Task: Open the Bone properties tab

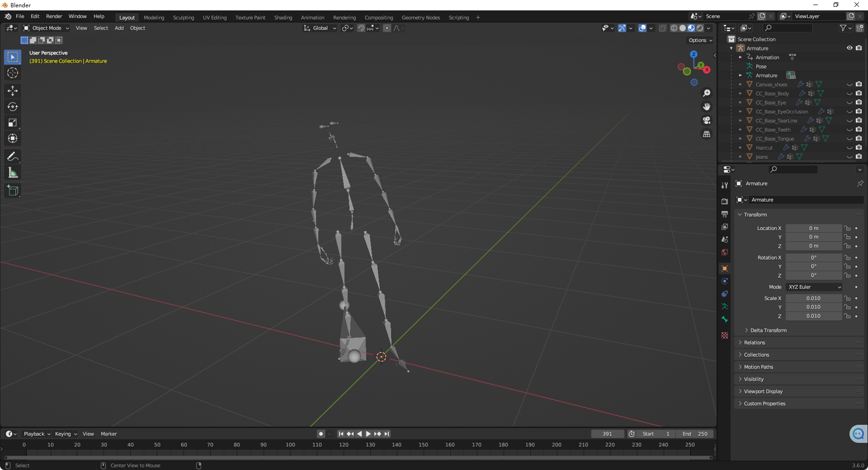Action: tap(724, 319)
